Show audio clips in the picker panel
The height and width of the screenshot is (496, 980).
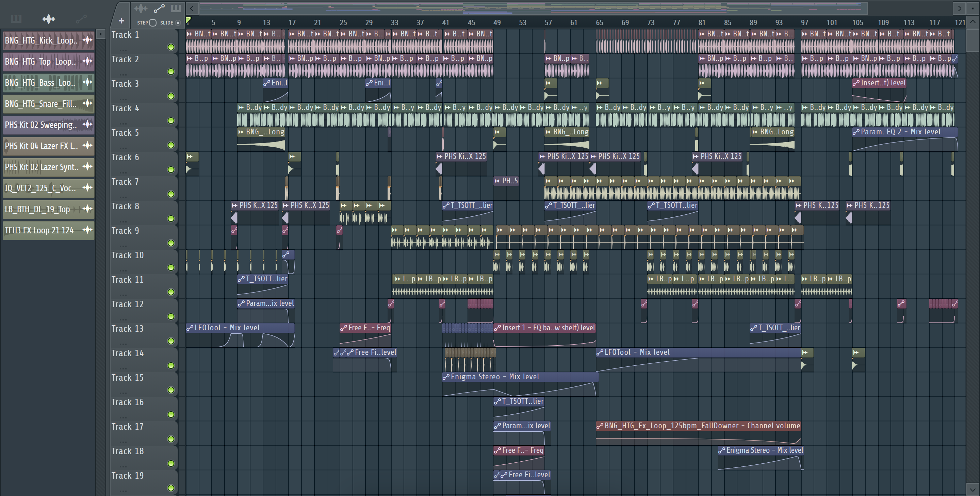click(x=49, y=19)
